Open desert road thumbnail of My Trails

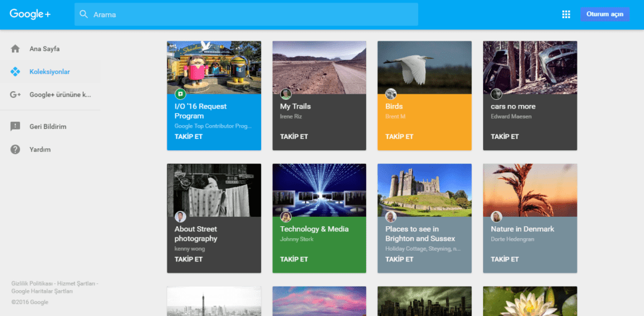pyautogui.click(x=319, y=67)
